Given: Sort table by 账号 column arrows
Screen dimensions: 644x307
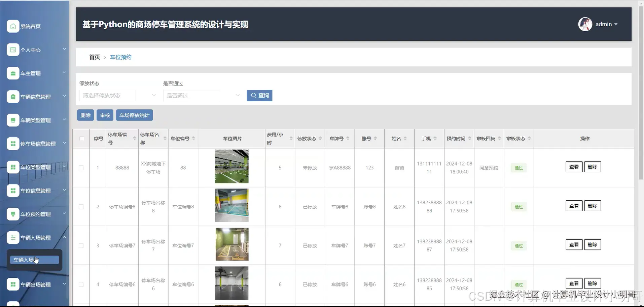Looking at the screenshot, I should [375, 138].
